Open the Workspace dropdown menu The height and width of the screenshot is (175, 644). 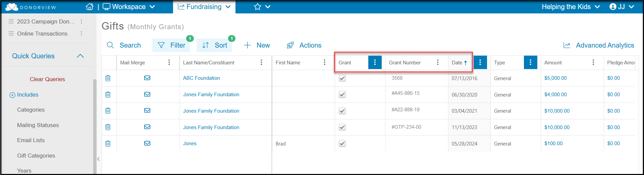tap(129, 7)
